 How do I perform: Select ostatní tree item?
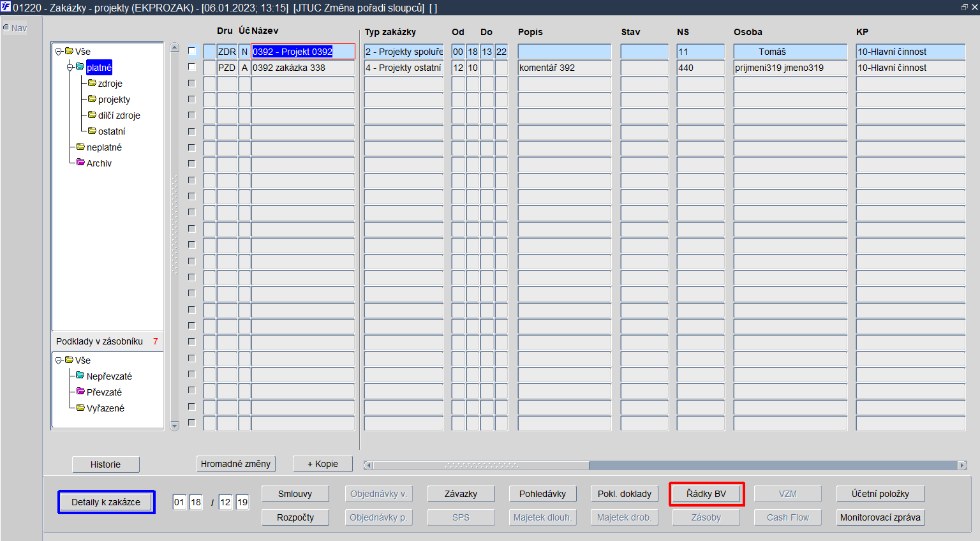click(112, 131)
